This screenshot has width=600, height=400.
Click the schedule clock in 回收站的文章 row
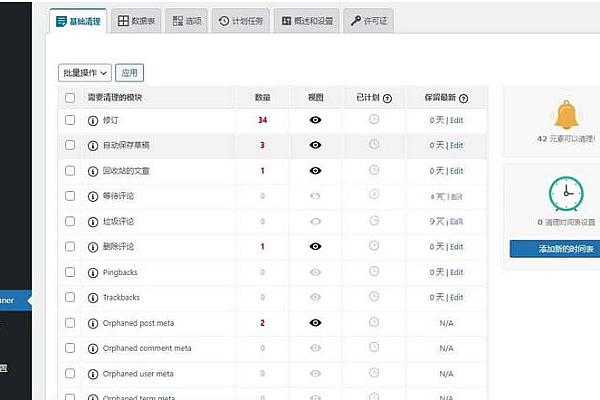[x=374, y=170]
